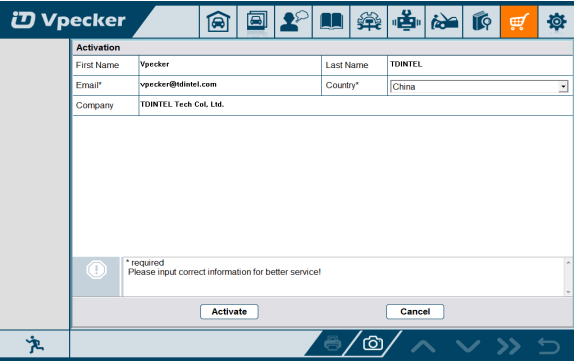Take a screenshot with camera icon
The height and width of the screenshot is (361, 574).
click(x=373, y=343)
